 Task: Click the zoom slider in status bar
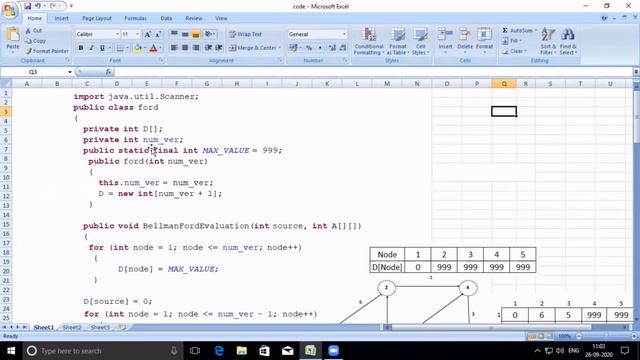605,336
